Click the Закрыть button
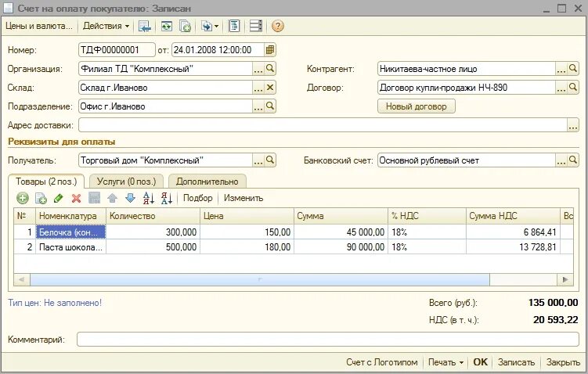 tap(563, 362)
